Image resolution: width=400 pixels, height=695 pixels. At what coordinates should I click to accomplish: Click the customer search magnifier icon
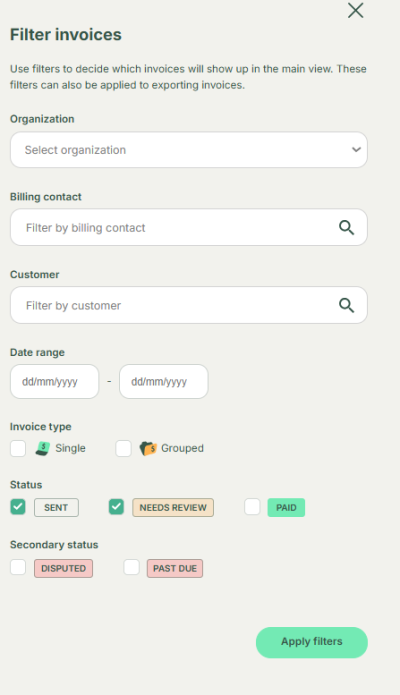[346, 305]
